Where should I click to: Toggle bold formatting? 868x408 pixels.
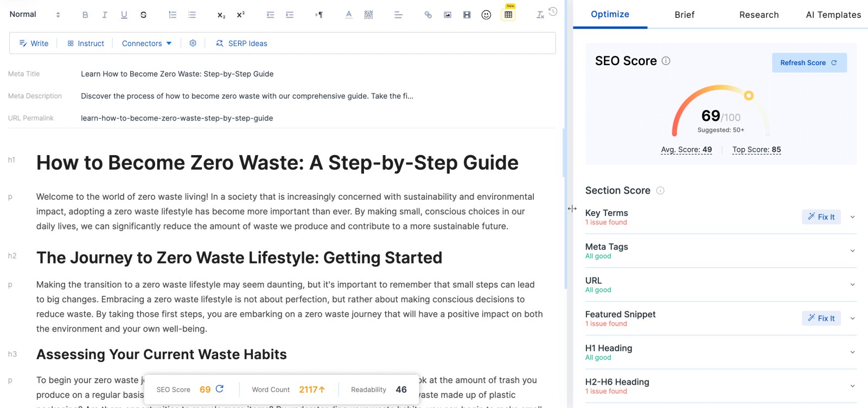(x=85, y=15)
